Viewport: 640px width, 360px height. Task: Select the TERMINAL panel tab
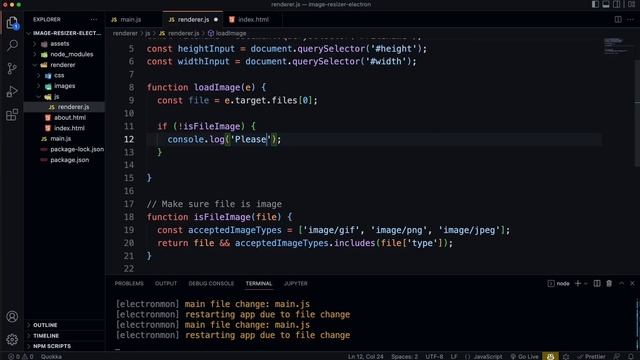coord(259,283)
